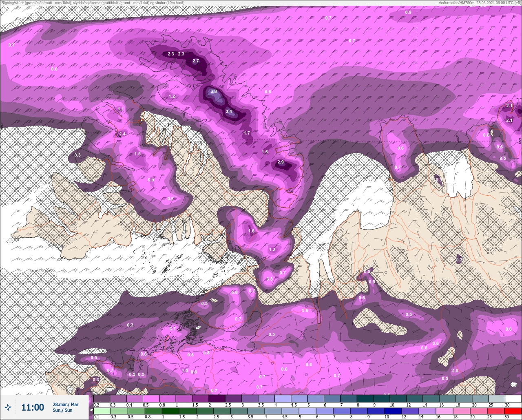Click the 3.8 precipitation value on the map
The height and width of the screenshot is (420, 522).
[214, 92]
